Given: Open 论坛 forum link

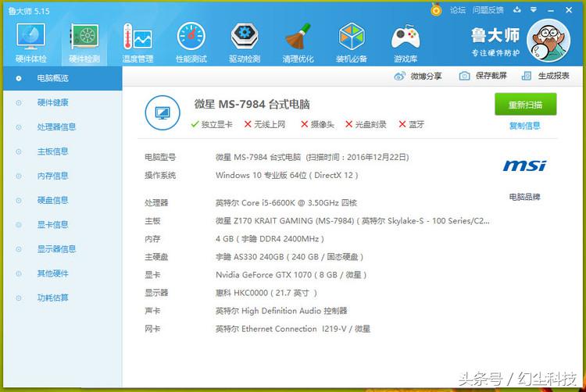Looking at the screenshot, I should 458,10.
